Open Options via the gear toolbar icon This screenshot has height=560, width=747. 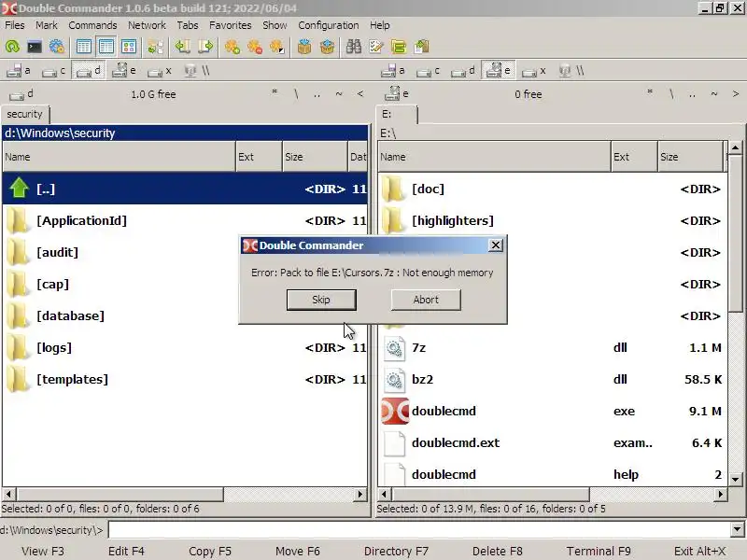[57, 47]
